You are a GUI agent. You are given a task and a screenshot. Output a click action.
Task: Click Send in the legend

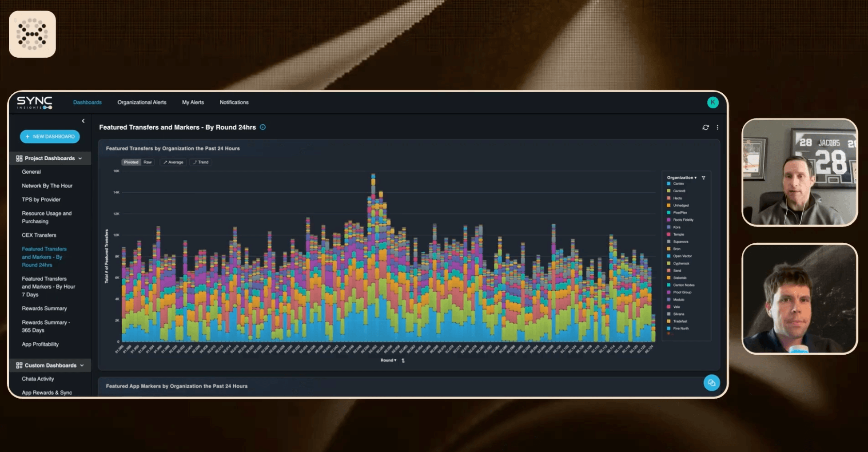pyautogui.click(x=674, y=271)
